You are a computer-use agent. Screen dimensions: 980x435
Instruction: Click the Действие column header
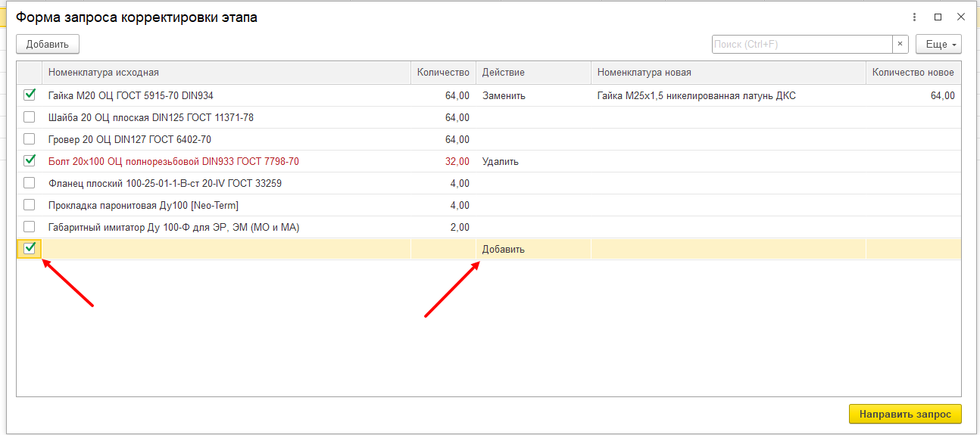point(533,73)
